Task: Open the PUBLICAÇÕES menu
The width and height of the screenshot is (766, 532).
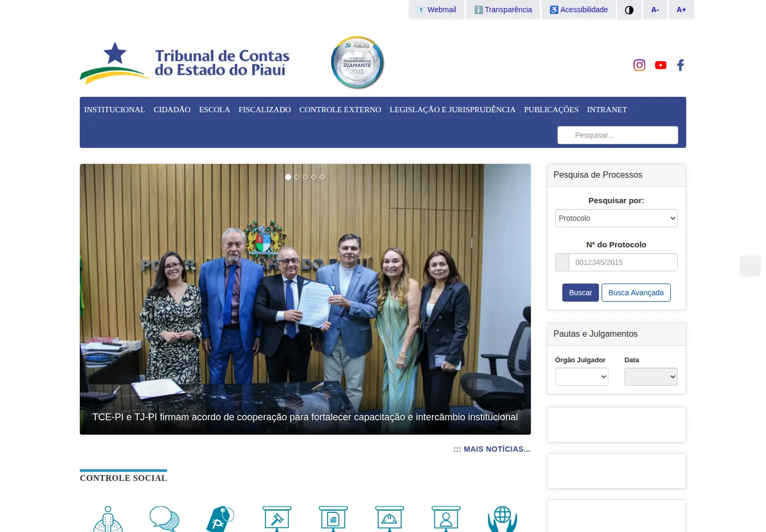Action: pos(551,110)
